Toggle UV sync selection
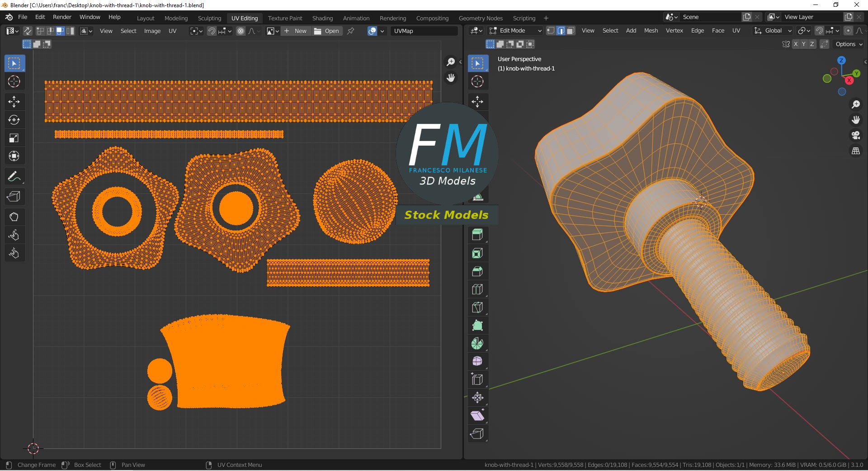Screen dimensions: 868x471 click(x=28, y=31)
